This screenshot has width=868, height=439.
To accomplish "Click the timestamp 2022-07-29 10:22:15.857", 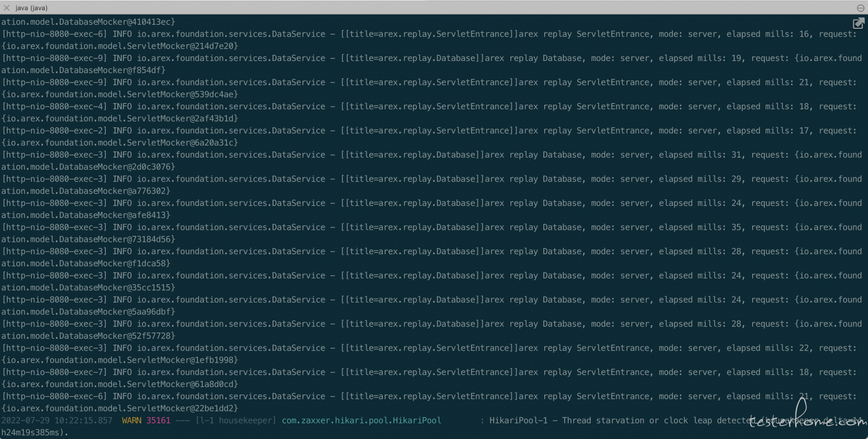I will tap(57, 420).
